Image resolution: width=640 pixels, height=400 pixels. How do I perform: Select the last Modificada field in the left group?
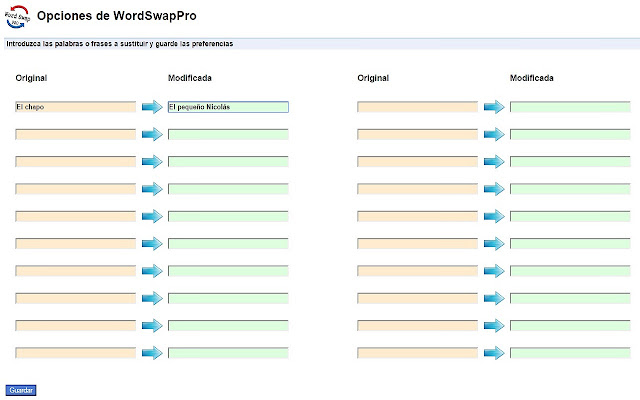[228, 353]
